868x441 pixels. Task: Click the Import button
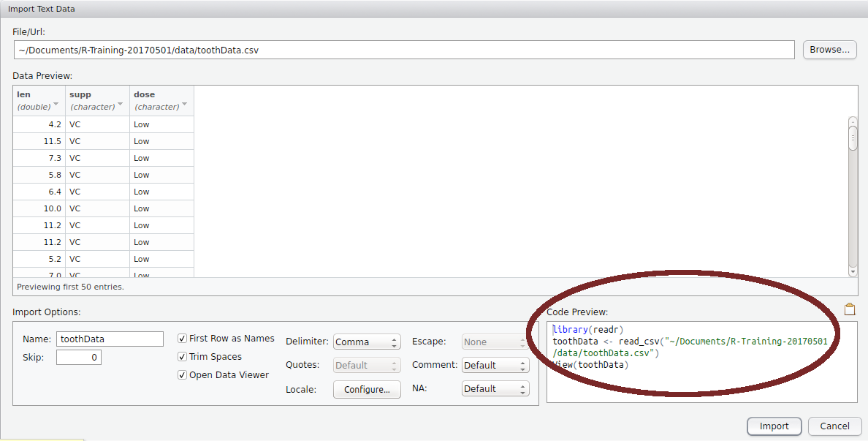pos(774,426)
